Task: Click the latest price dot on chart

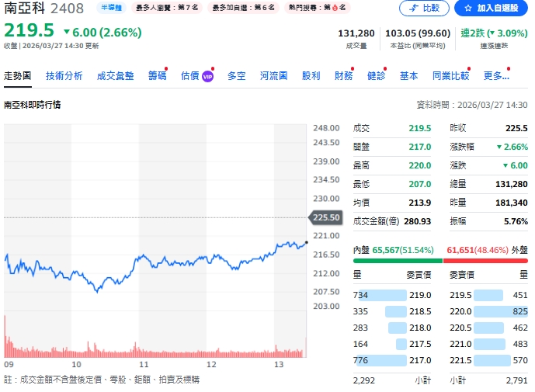Action: point(307,242)
